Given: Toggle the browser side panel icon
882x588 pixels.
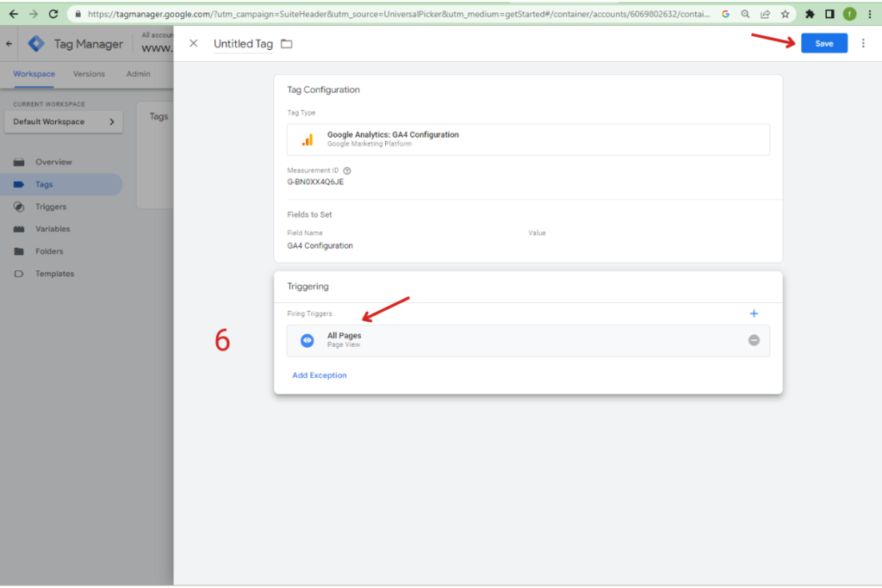Looking at the screenshot, I should (829, 14).
